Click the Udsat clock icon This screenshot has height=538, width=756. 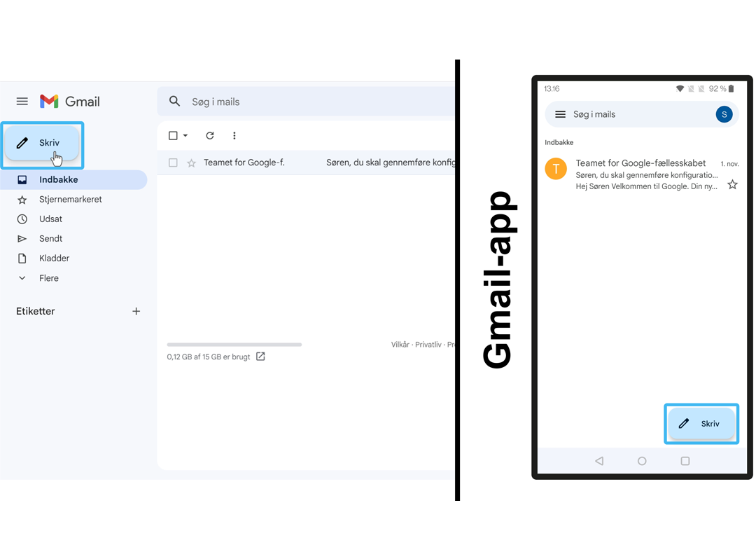pyautogui.click(x=22, y=219)
